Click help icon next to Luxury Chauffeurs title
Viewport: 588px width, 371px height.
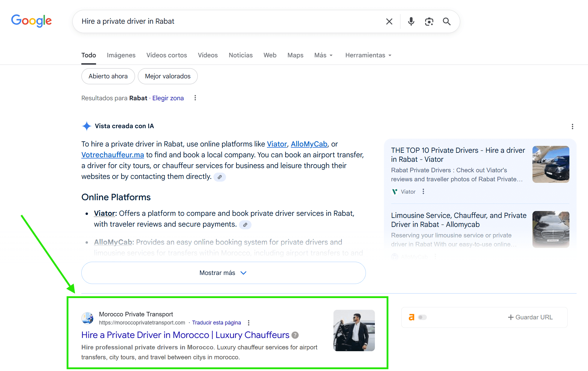[x=295, y=335]
